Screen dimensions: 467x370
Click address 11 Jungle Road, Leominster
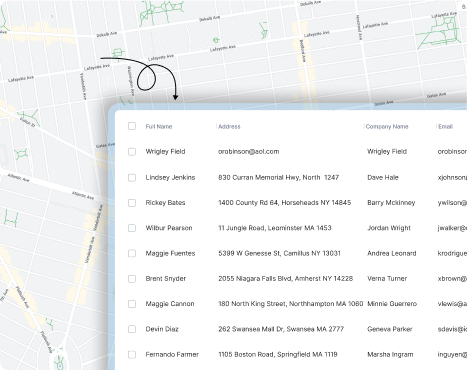[275, 228]
